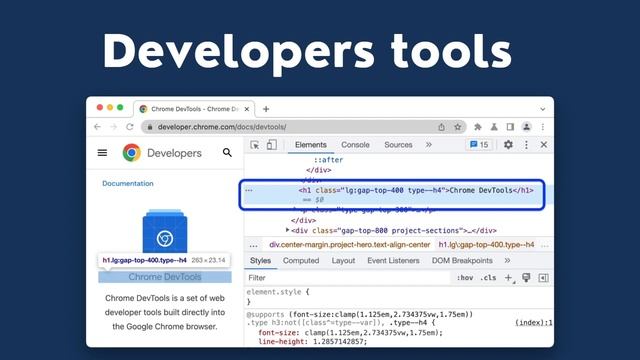The image size is (640, 360).
Task: Select div.center-margin.project-hero breadcrumb
Action: pos(349,244)
